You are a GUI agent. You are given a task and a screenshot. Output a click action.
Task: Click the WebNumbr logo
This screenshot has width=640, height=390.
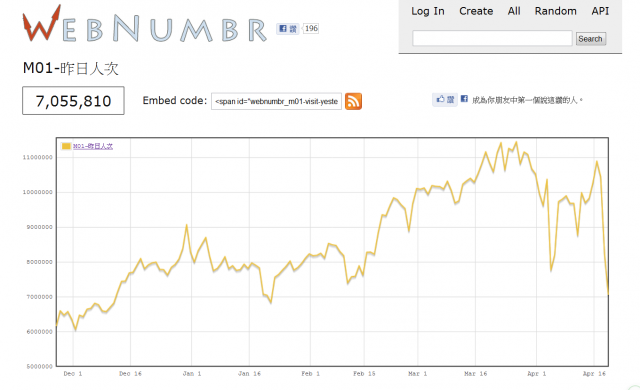[x=144, y=24]
